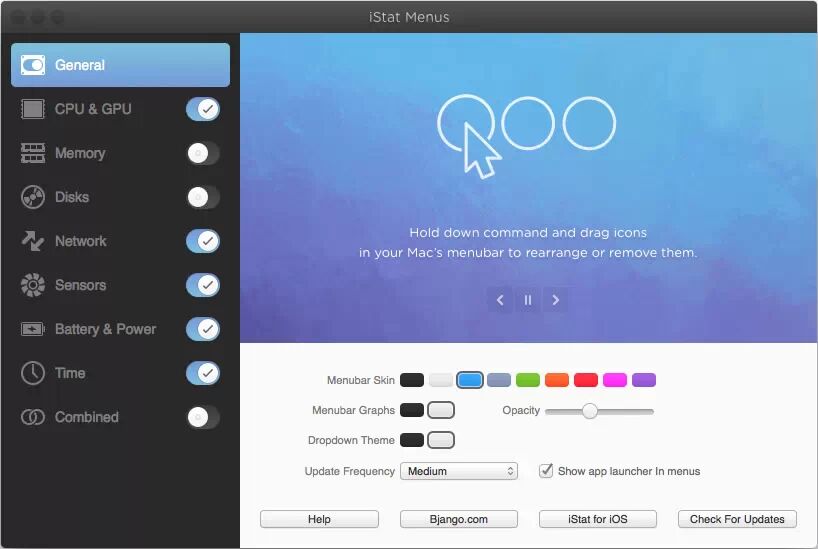Pause the tip slideshow
The height and width of the screenshot is (549, 818).
coord(527,300)
